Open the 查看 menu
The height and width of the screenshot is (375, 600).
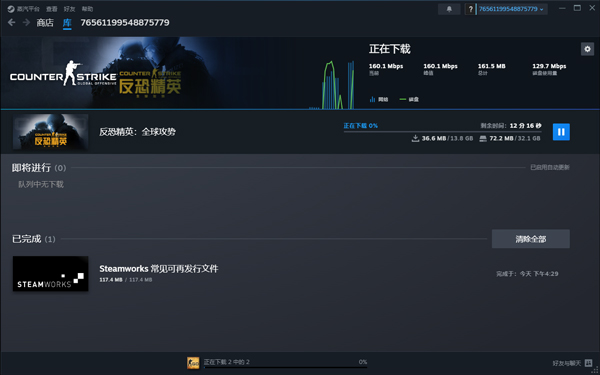click(52, 9)
